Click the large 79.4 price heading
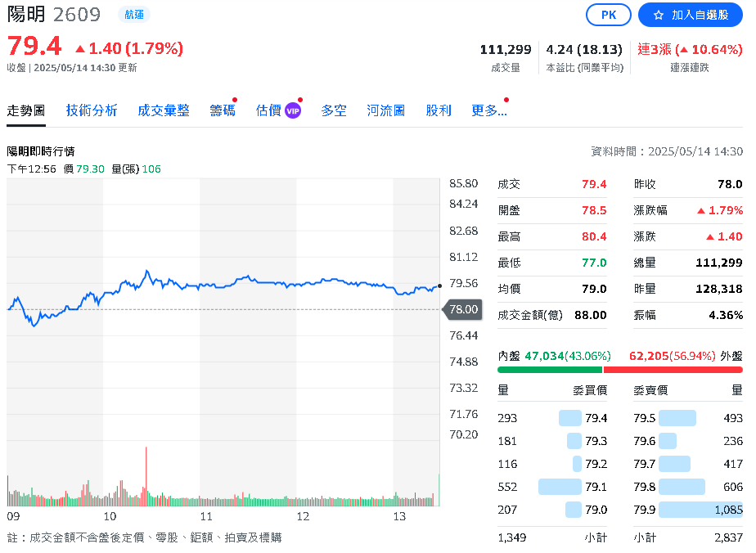 [x=34, y=47]
